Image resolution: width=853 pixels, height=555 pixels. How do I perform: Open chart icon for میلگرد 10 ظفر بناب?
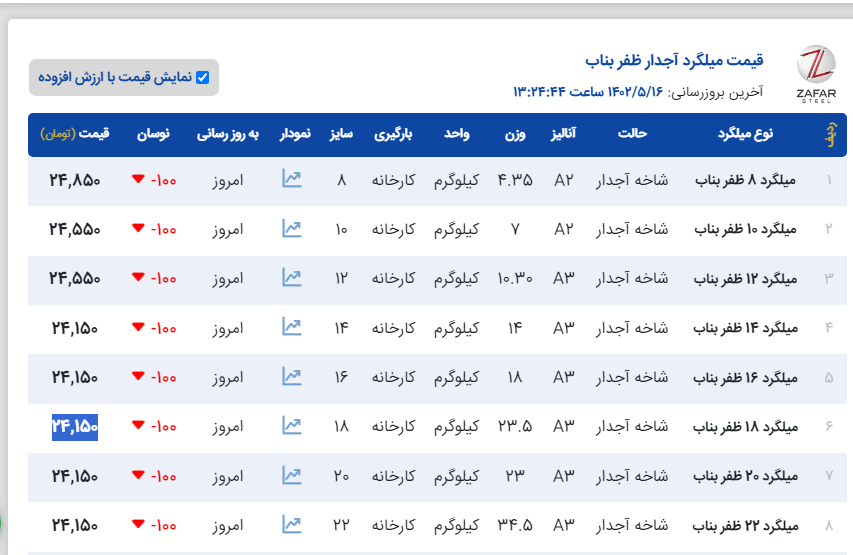point(292,228)
